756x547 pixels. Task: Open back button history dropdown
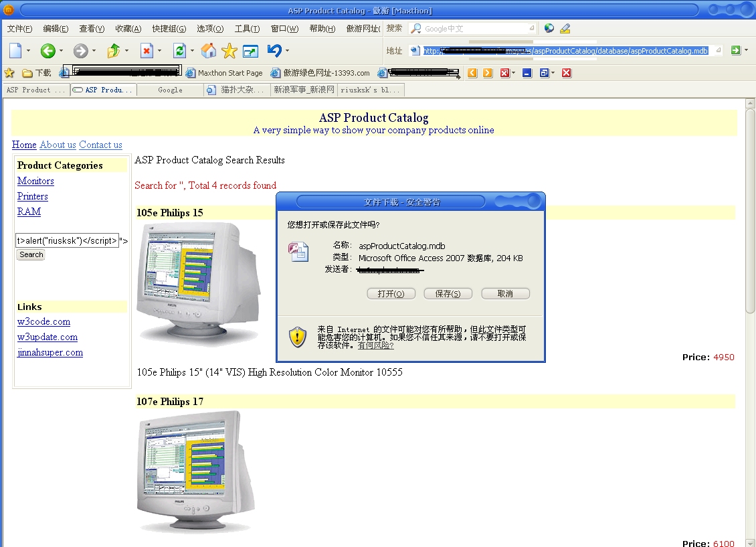62,50
